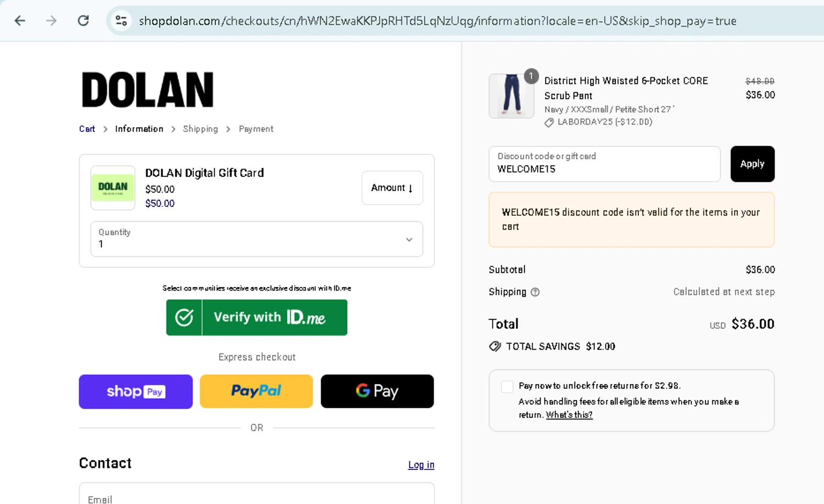Click the DOLAN Digital Gift Card title
Viewport: 824px width, 504px height.
click(x=204, y=173)
